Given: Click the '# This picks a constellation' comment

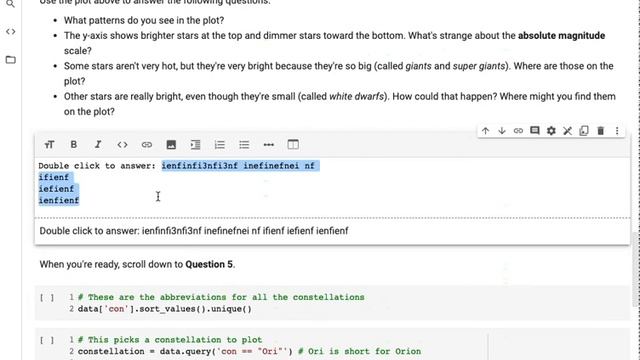Looking at the screenshot, I should pyautogui.click(x=170, y=340).
